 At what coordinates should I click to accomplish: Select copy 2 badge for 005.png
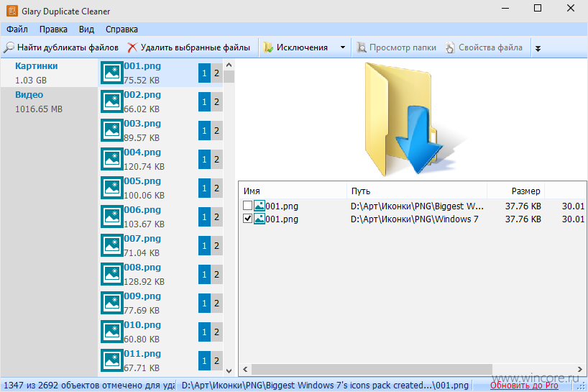click(217, 188)
